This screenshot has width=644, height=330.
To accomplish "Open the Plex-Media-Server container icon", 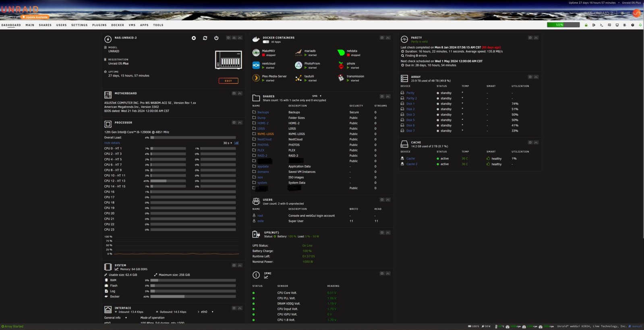I will (256, 78).
